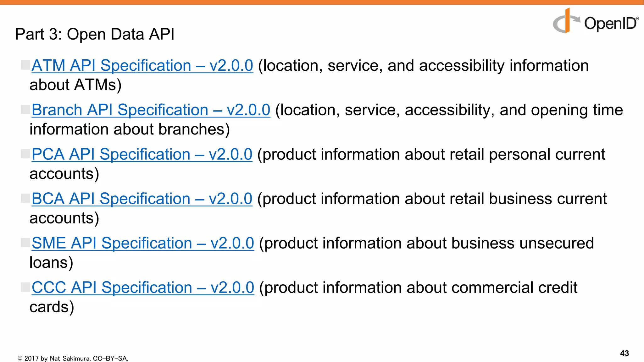644x362 pixels.
Task: Select the slide title 'Part 3: Open Data API'
Action: pos(95,34)
